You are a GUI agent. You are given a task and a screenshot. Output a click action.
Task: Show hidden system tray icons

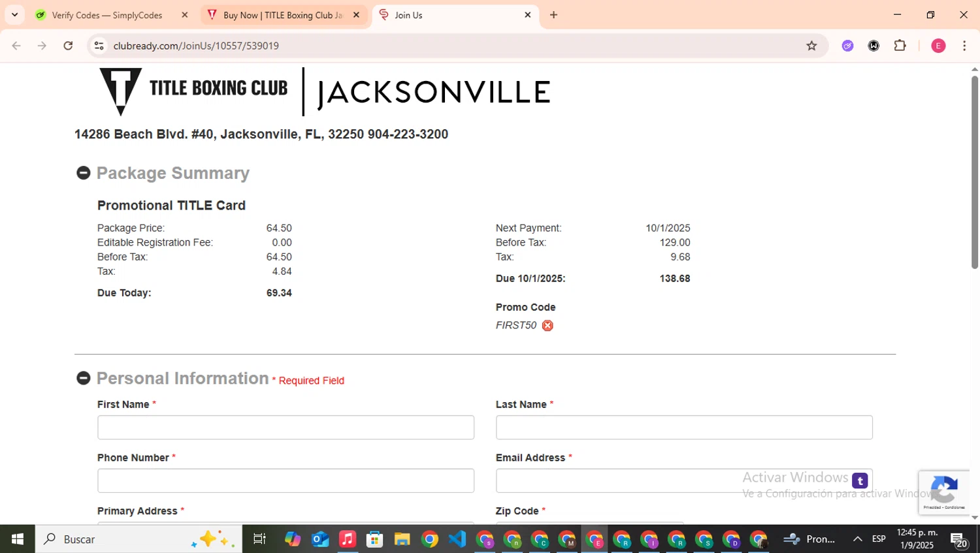[x=858, y=539]
